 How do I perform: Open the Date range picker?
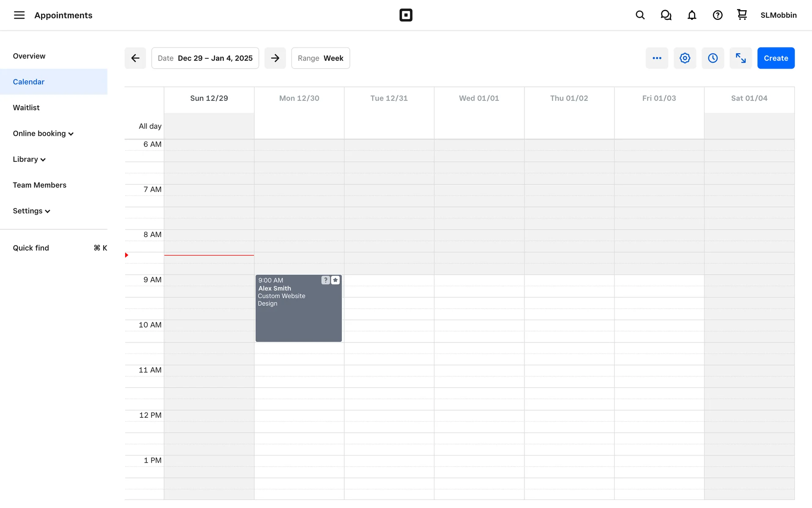(205, 58)
